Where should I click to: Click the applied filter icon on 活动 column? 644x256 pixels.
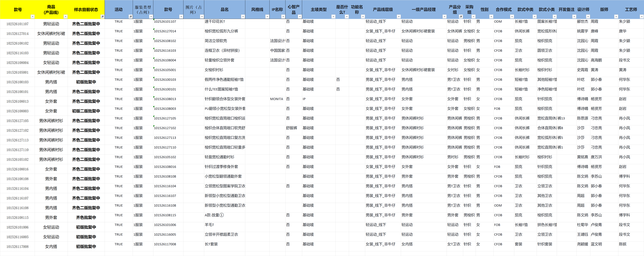(x=130, y=17)
